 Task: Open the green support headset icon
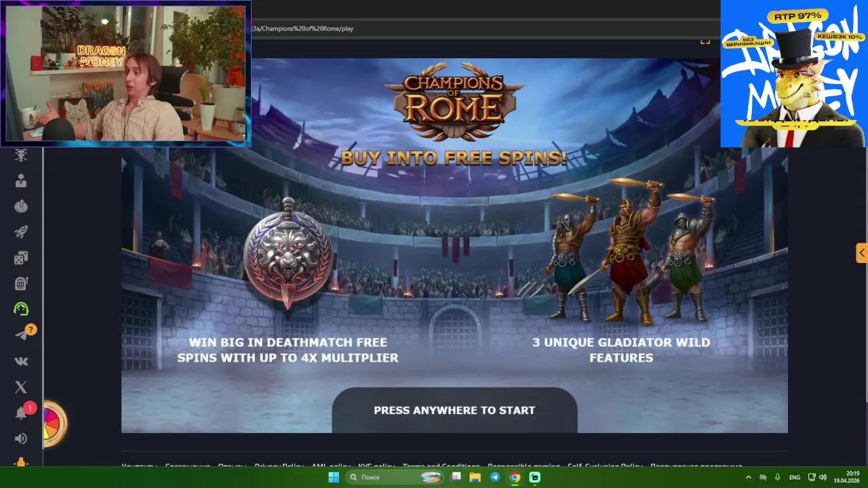point(21,309)
